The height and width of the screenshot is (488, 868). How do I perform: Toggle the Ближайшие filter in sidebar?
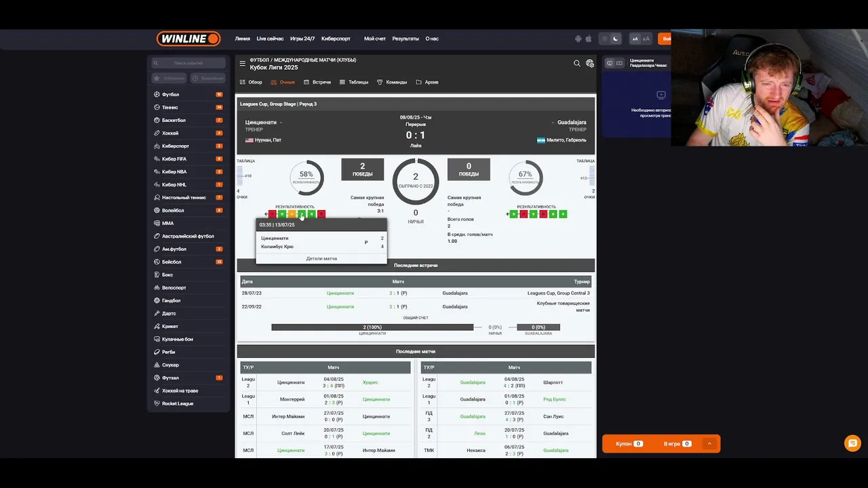pos(208,78)
